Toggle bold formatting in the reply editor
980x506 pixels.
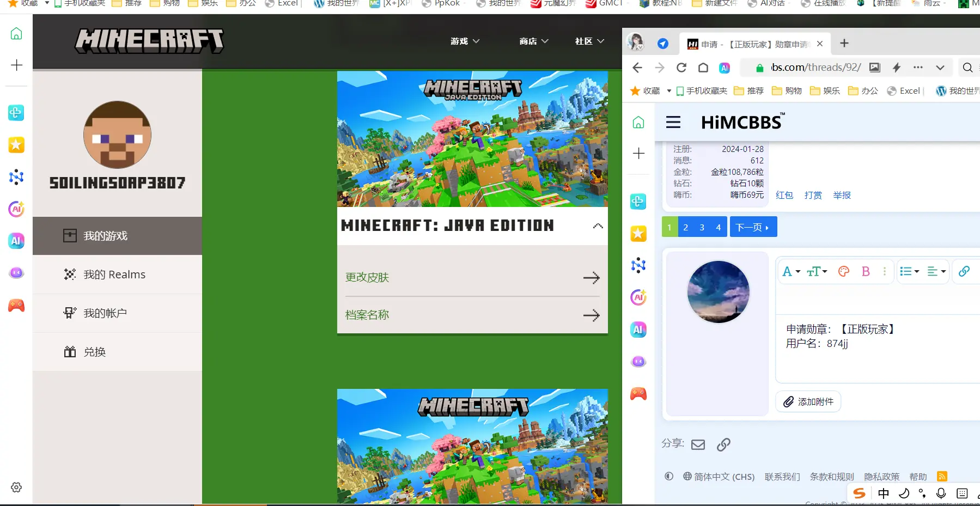[865, 271]
